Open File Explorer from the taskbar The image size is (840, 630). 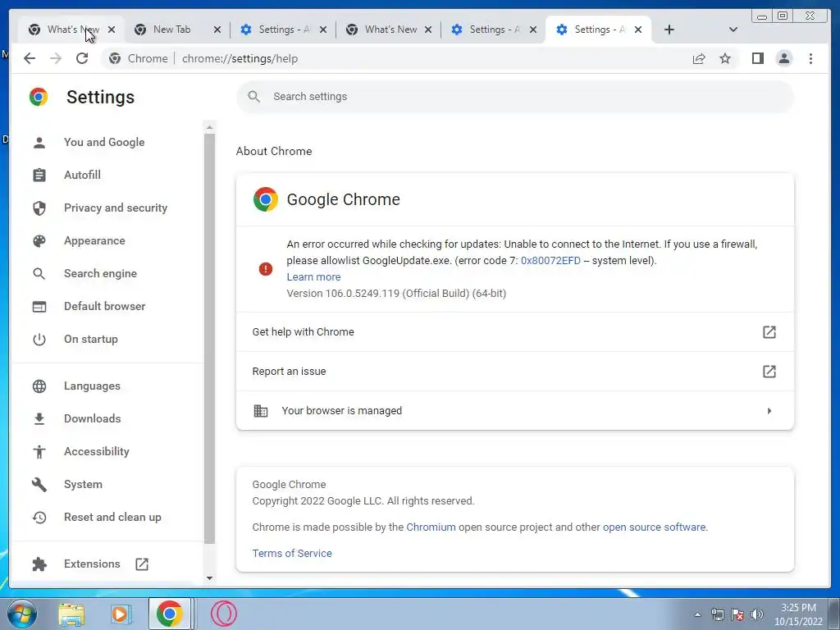pos(71,614)
